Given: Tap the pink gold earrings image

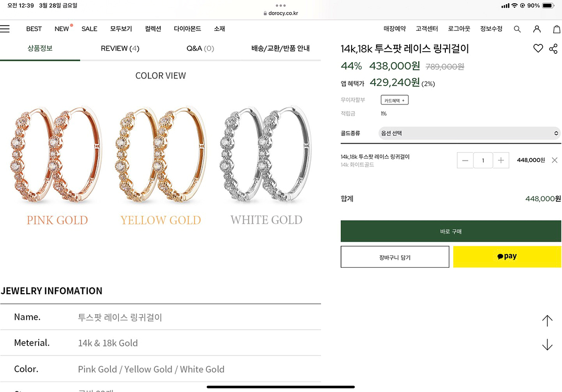Looking at the screenshot, I should click(57, 154).
